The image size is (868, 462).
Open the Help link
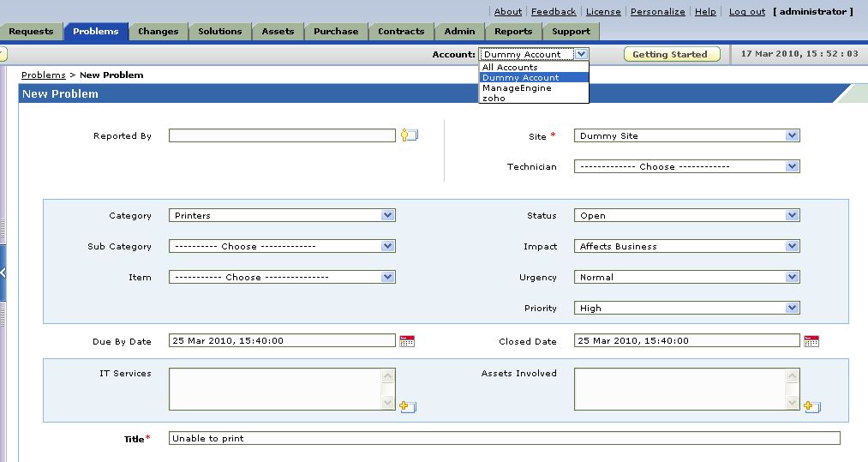[705, 12]
